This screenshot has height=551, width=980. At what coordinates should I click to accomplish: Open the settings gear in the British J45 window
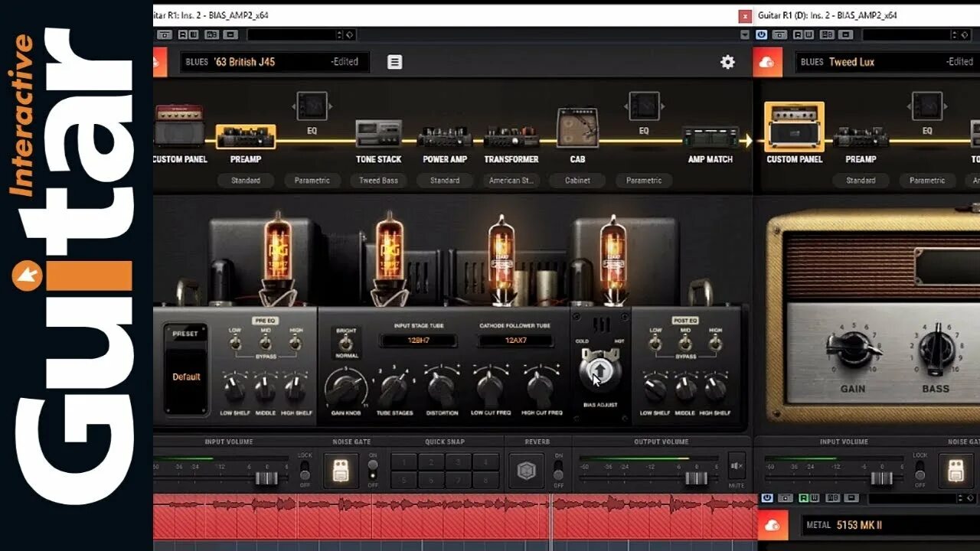click(x=727, y=62)
